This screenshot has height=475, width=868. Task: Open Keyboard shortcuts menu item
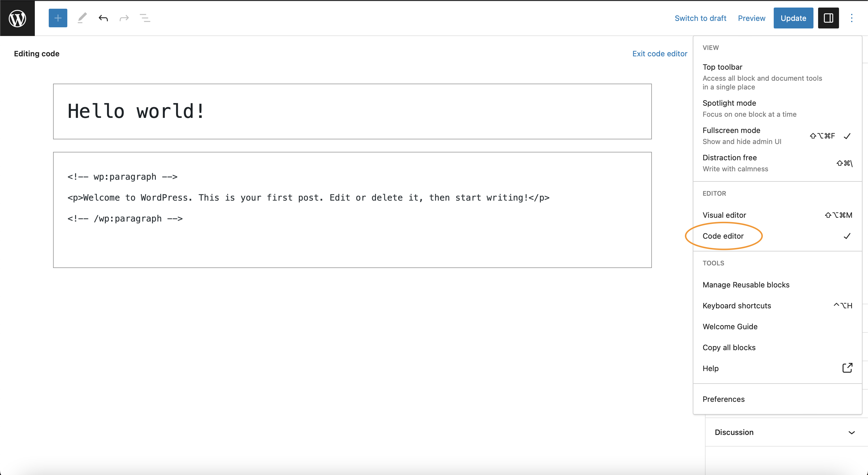777,306
